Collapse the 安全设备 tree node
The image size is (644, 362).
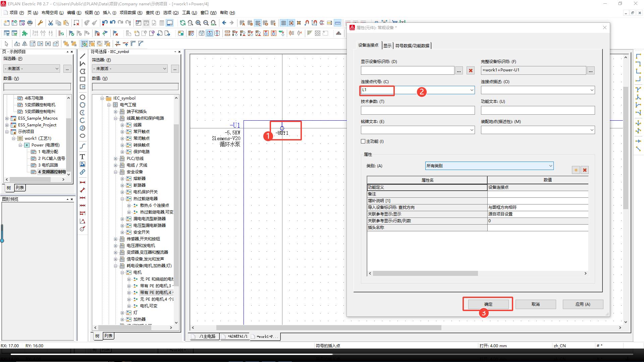(x=116, y=172)
